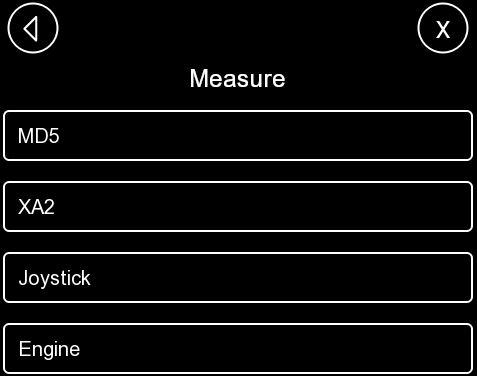Viewport: 477px width, 376px height.
Task: Exit the Measure screen
Action: (443, 28)
